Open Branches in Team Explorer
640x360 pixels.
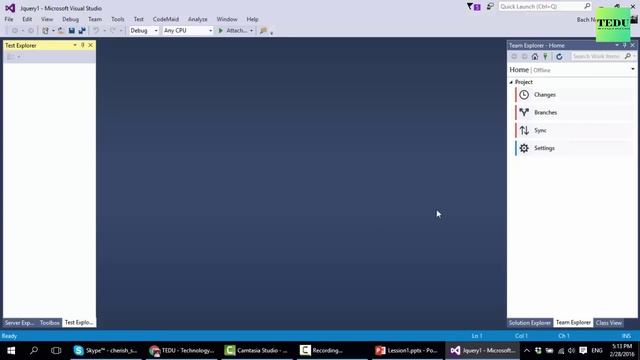pyautogui.click(x=574, y=112)
